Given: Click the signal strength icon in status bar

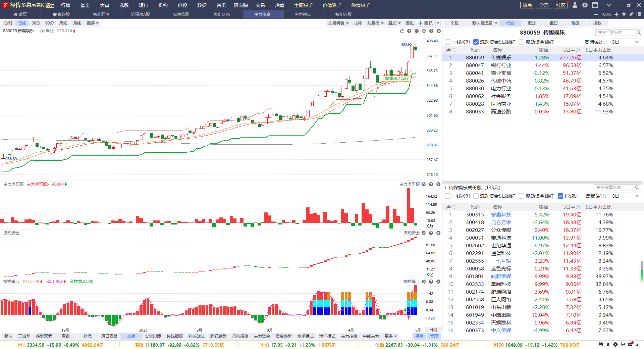Looking at the screenshot, I should coord(638,344).
